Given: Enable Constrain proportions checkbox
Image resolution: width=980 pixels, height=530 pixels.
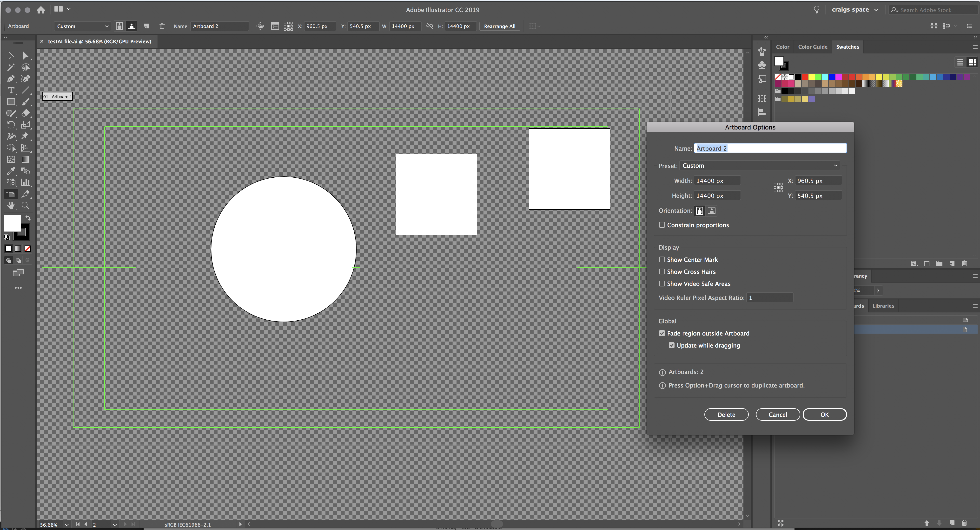Looking at the screenshot, I should (662, 225).
